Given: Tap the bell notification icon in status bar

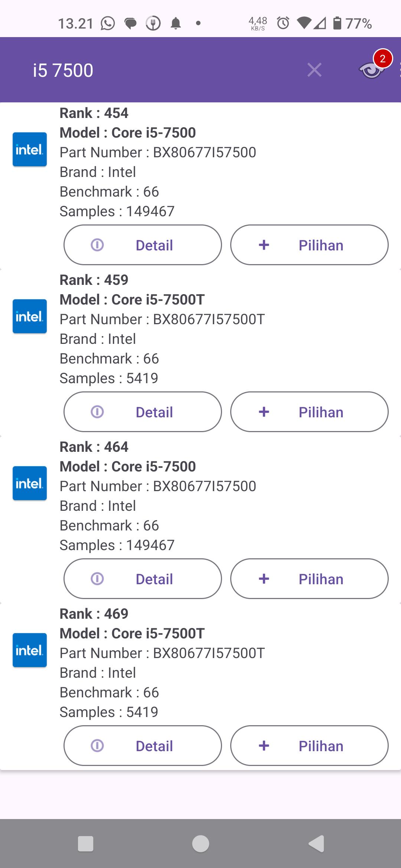Looking at the screenshot, I should pyautogui.click(x=176, y=23).
